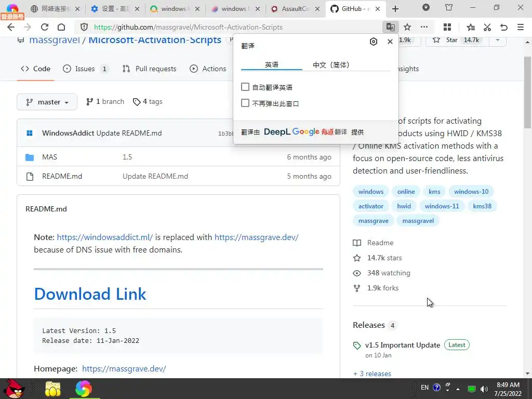The width and height of the screenshot is (532, 399).
Task: Click the Download Link heading
Action: point(90,294)
